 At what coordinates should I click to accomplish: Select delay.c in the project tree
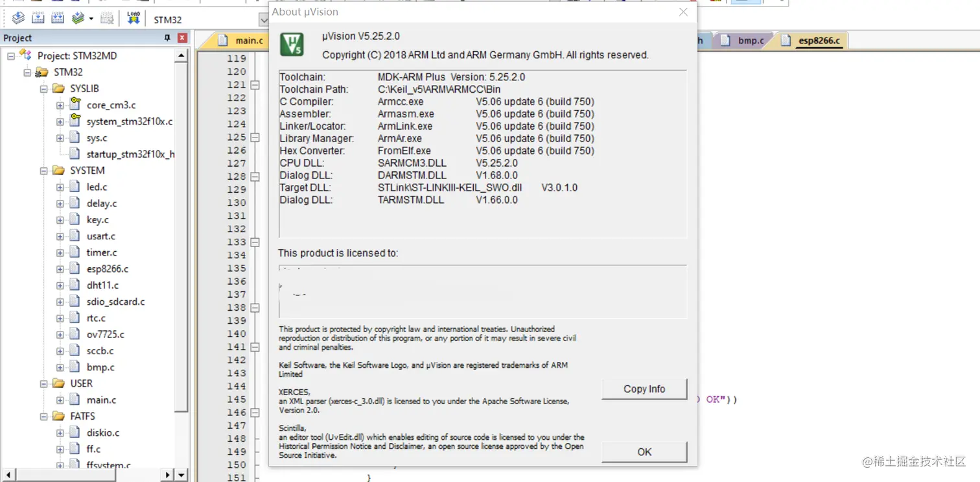point(102,203)
